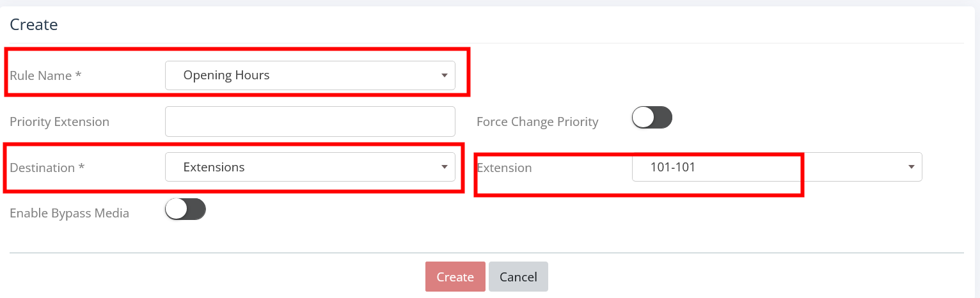Click the caret arrow of Extension selector
The image size is (980, 298).
click(x=911, y=168)
